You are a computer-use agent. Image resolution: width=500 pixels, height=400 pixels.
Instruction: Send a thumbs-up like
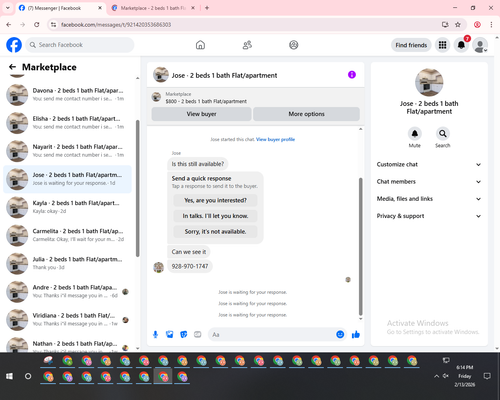[356, 334]
